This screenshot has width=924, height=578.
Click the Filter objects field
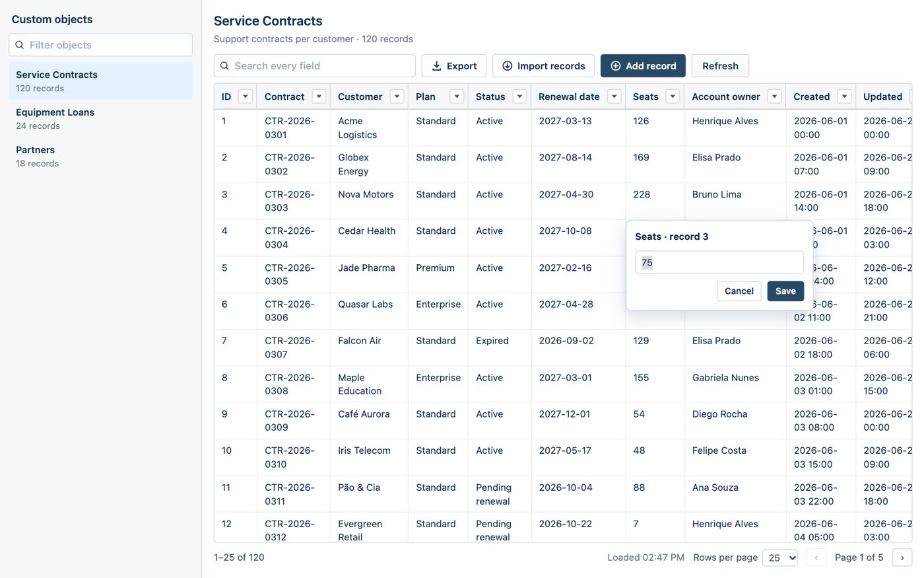pyautogui.click(x=100, y=45)
